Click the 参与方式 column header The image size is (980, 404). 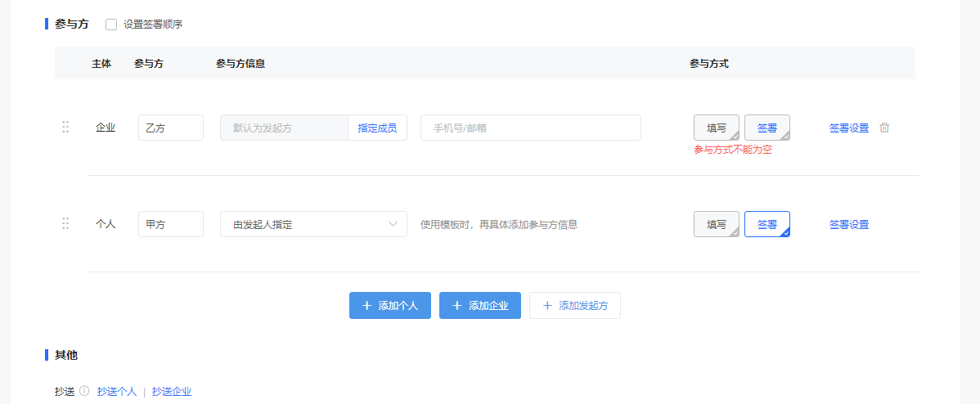(x=708, y=63)
